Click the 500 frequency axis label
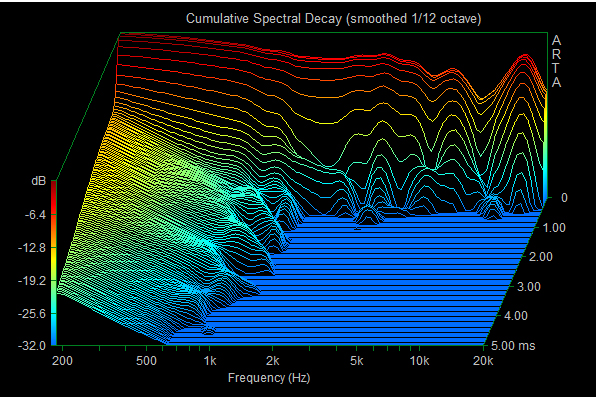Screen dimensions: 597x398 (146, 361)
